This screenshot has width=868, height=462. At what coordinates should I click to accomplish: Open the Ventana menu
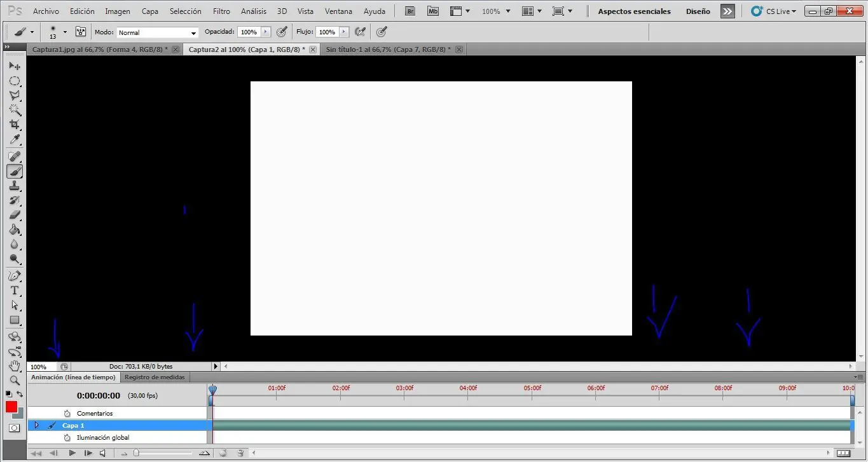coord(338,11)
